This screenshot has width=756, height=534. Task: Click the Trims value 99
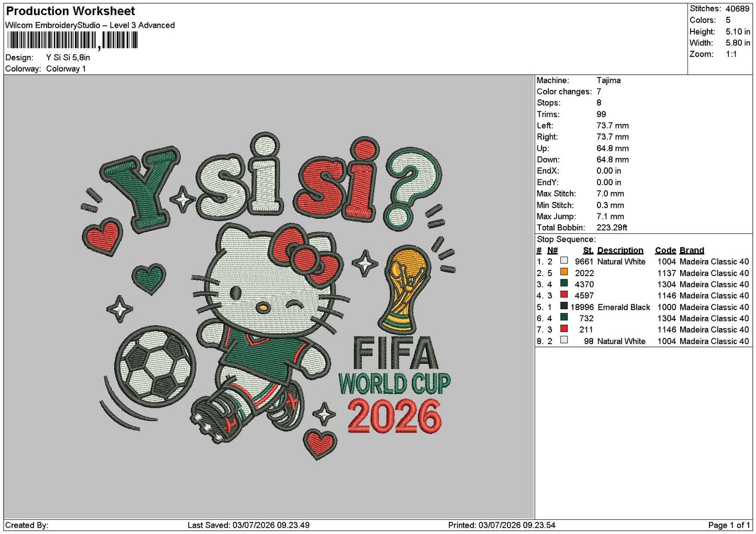(601, 115)
